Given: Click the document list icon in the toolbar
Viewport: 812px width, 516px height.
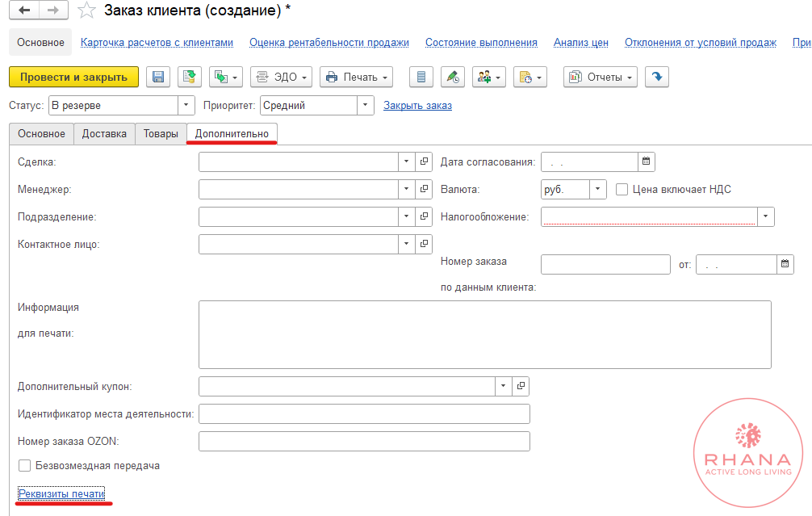Looking at the screenshot, I should click(421, 78).
